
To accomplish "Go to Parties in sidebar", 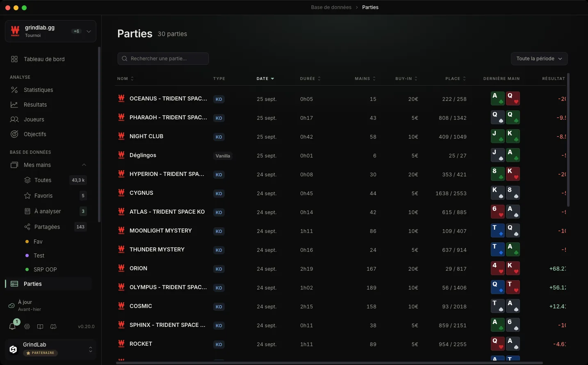I will coord(48,284).
